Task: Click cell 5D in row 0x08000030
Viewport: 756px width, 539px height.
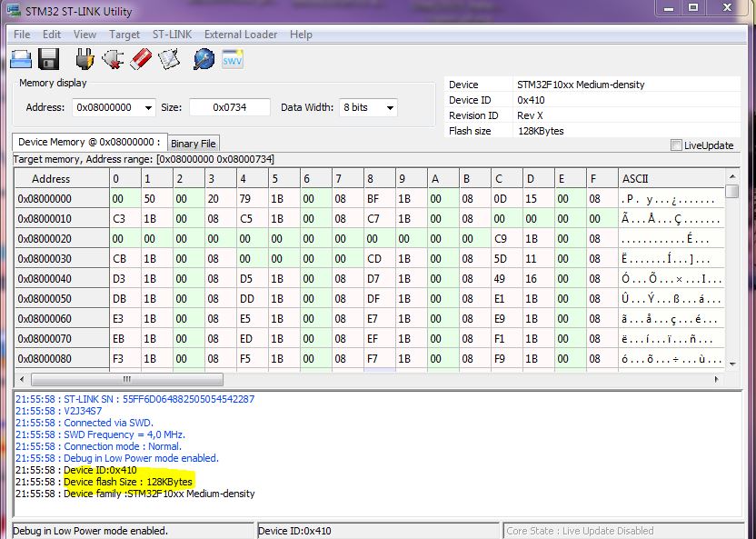Action: 507,259
